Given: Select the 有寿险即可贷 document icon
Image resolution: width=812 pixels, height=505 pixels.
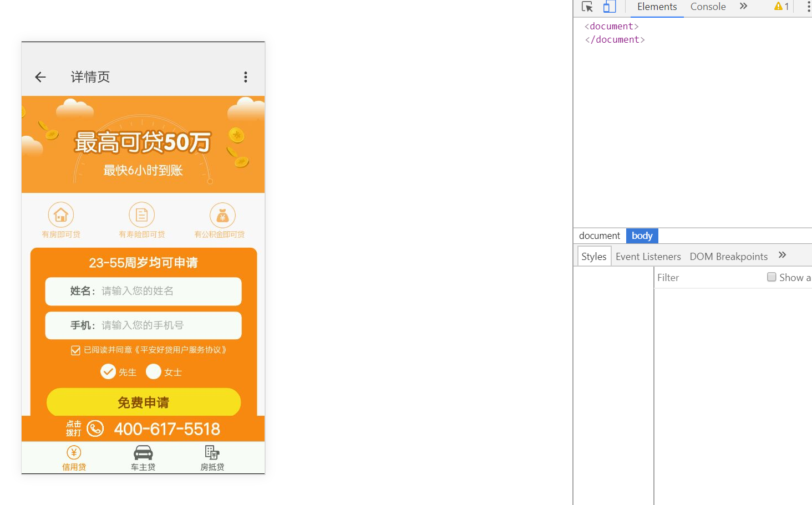Looking at the screenshot, I should [x=141, y=215].
